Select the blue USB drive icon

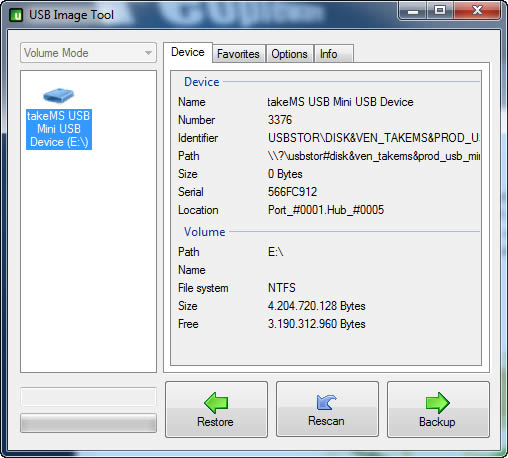(x=59, y=95)
